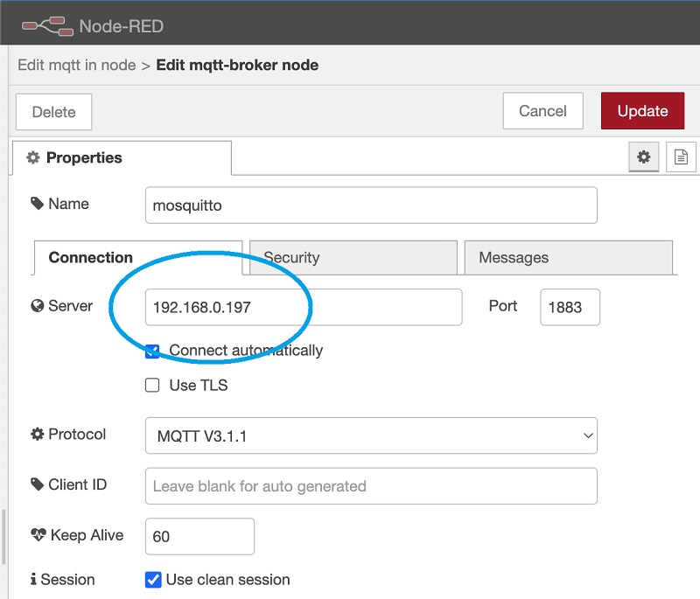The height and width of the screenshot is (599, 700).
Task: Delete the mqtt-broker node
Action: click(54, 112)
